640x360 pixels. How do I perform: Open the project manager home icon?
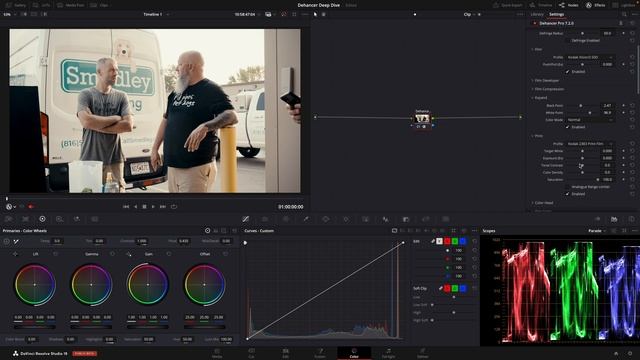616,353
